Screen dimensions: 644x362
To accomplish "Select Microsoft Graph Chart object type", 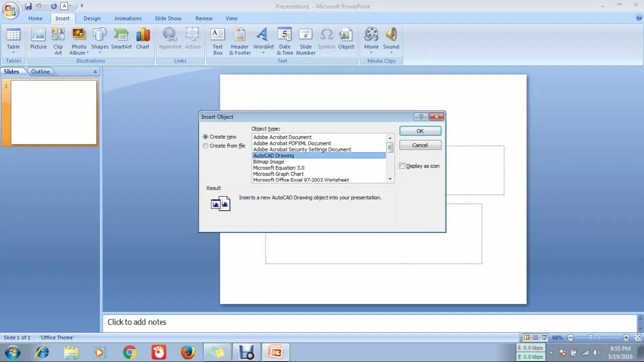I will [x=319, y=174].
